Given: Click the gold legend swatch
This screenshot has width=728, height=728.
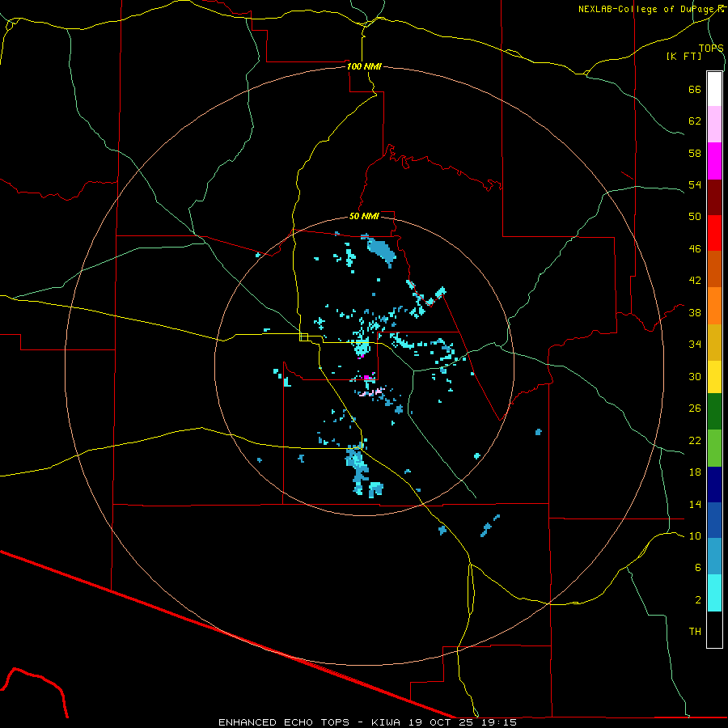Looking at the screenshot, I should (714, 342).
